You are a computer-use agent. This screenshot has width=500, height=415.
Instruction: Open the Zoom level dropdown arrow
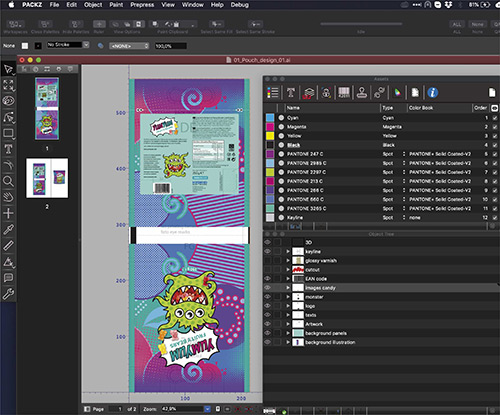tap(207, 409)
